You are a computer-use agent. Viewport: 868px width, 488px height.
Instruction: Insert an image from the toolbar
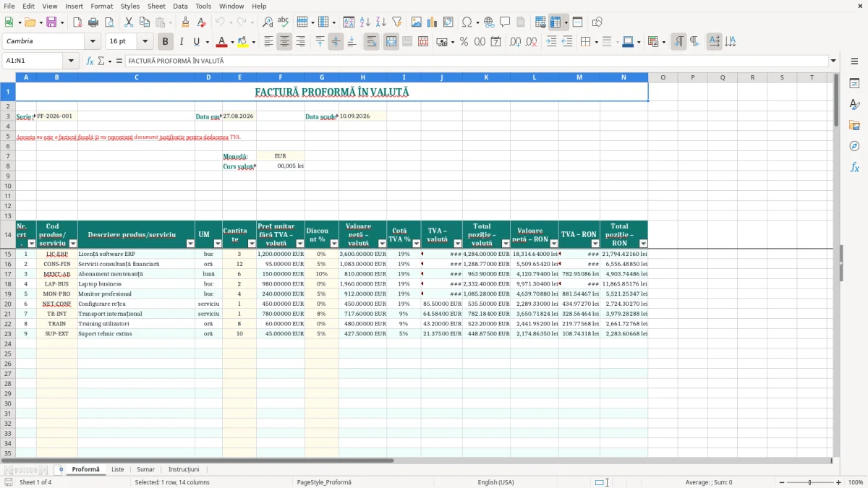point(417,22)
